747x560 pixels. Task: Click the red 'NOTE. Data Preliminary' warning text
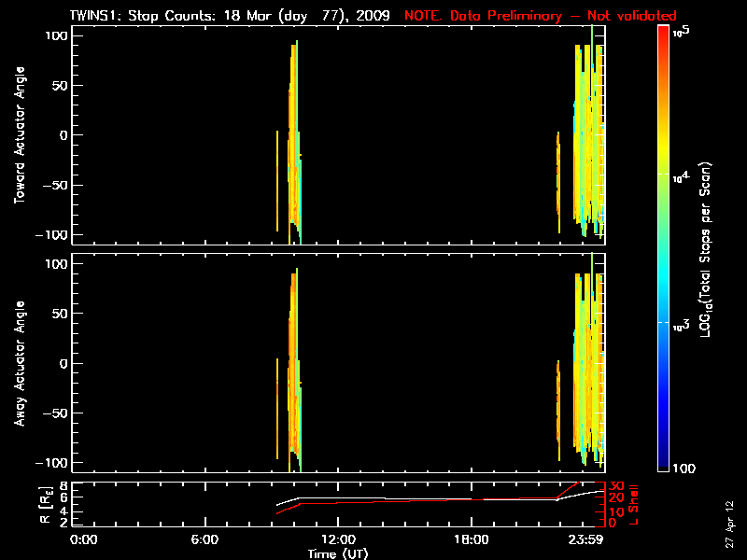pyautogui.click(x=540, y=16)
